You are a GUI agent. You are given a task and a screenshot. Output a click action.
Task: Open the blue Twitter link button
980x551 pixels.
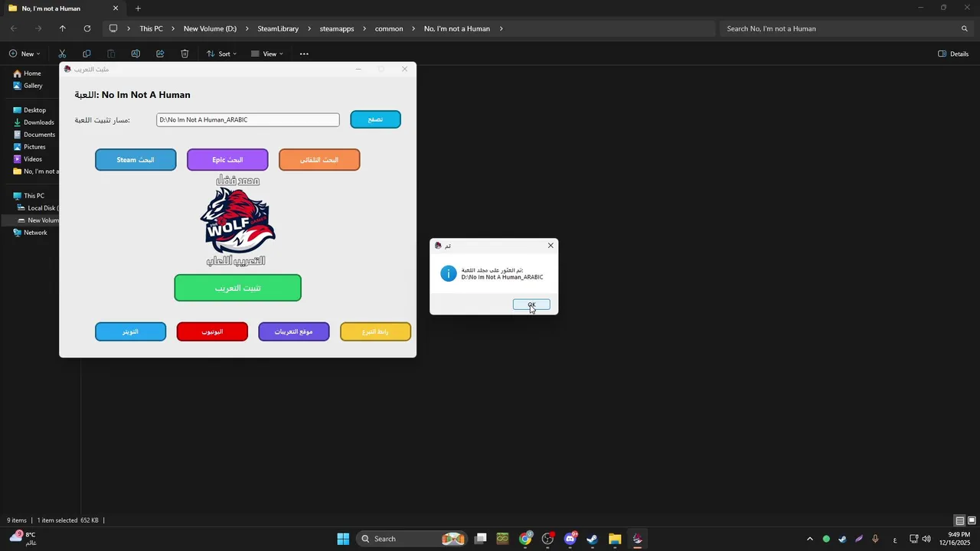pos(130,331)
